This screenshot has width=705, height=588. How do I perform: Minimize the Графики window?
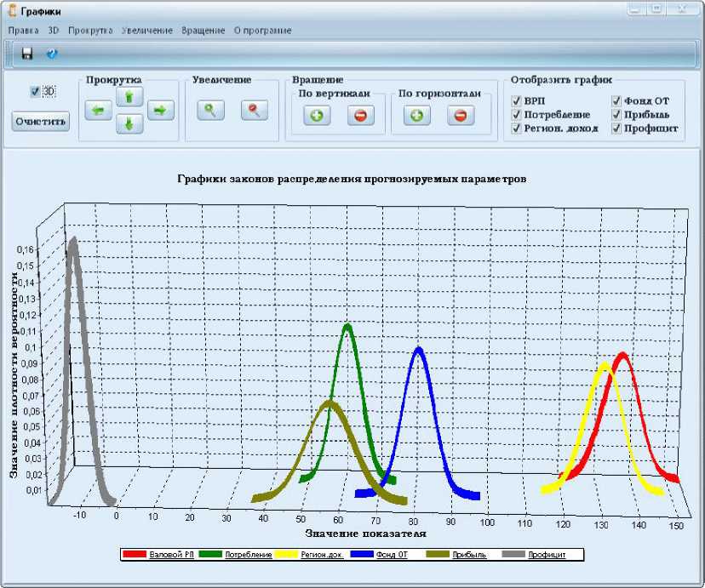pyautogui.click(x=636, y=9)
